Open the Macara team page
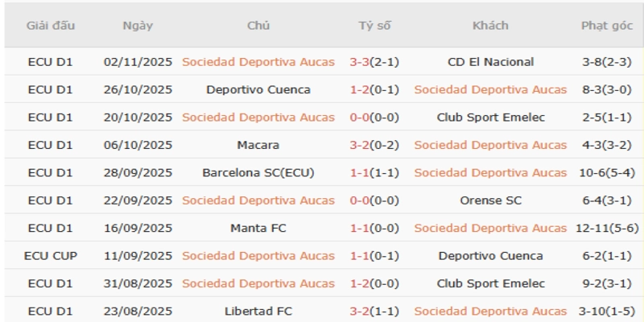The image size is (644, 322). (258, 145)
